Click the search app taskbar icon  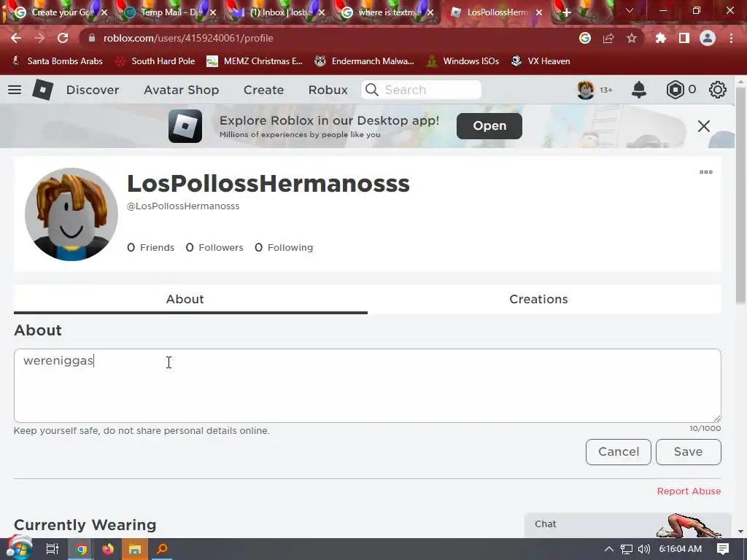pyautogui.click(x=163, y=549)
